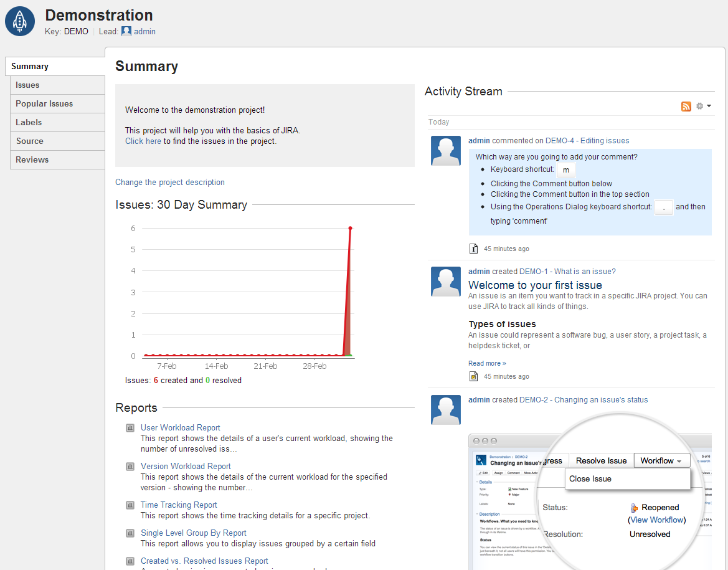Open 'DEMO-1 - What is an issue?' link
Image resolution: width=728 pixels, height=570 pixels.
[567, 272]
